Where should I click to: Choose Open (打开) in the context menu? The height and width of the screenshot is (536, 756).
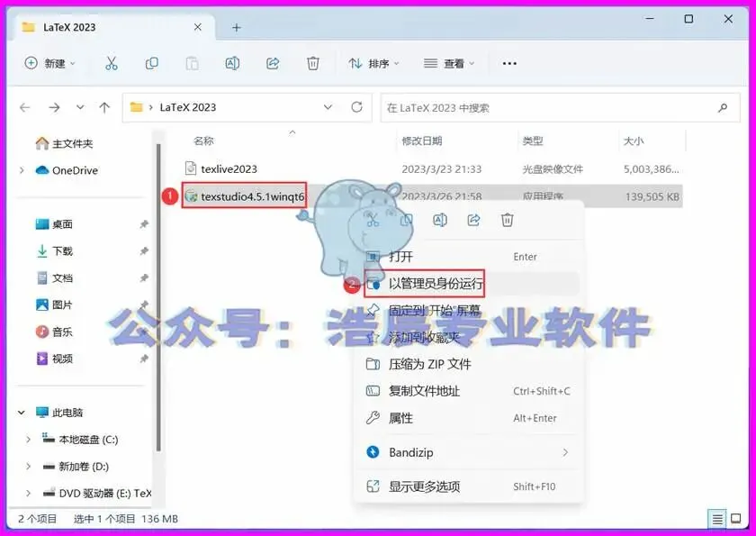pyautogui.click(x=470, y=257)
